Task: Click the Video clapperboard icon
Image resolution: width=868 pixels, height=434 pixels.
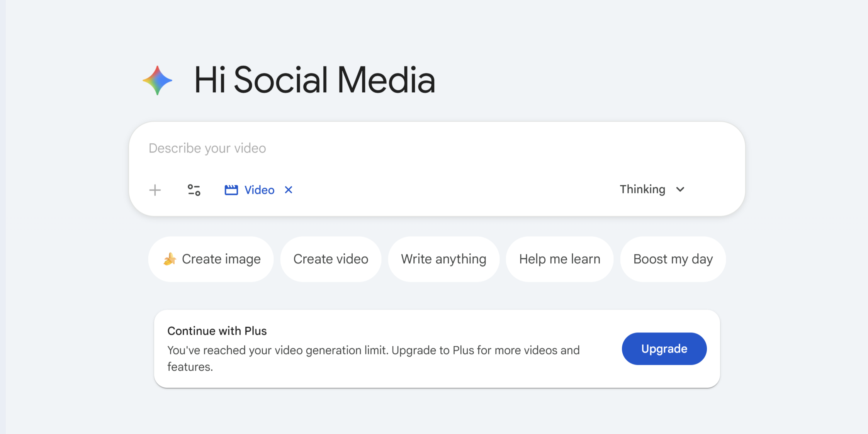Action: pos(231,190)
